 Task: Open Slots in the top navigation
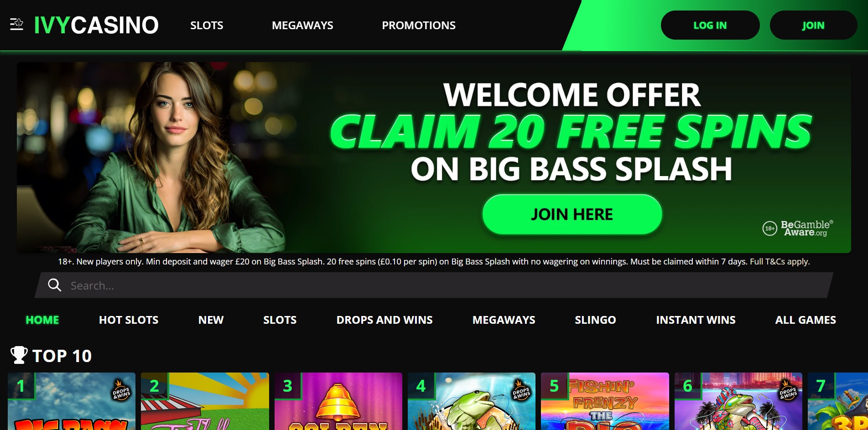click(x=207, y=26)
